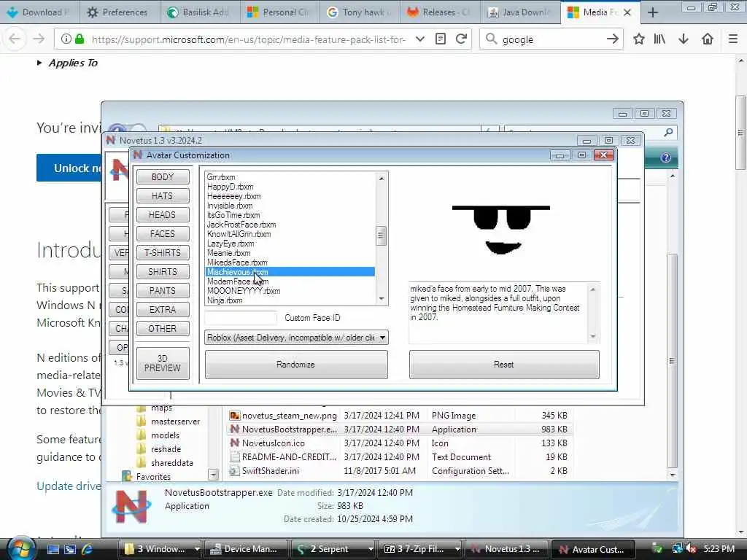
Task: Open the HATS customization section
Action: coord(163,195)
